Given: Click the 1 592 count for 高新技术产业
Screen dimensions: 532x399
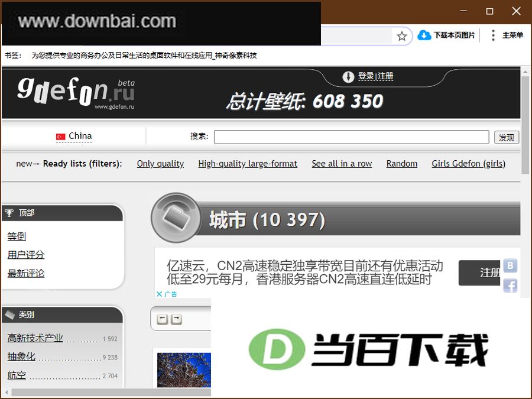Looking at the screenshot, I should (110, 339).
